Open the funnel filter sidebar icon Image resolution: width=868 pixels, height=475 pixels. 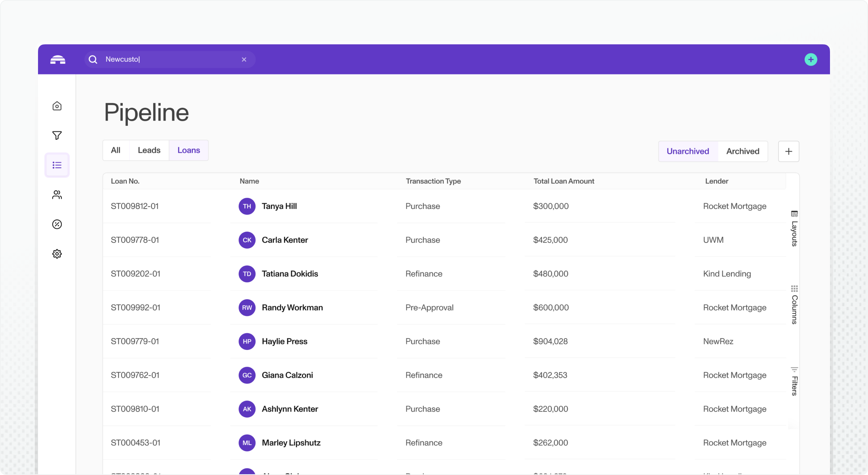[x=57, y=135]
